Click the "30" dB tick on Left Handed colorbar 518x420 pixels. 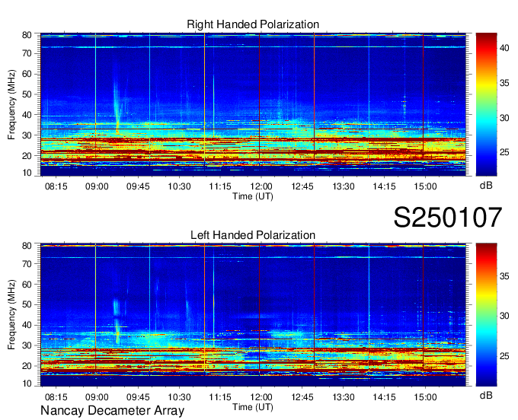pyautogui.click(x=504, y=316)
